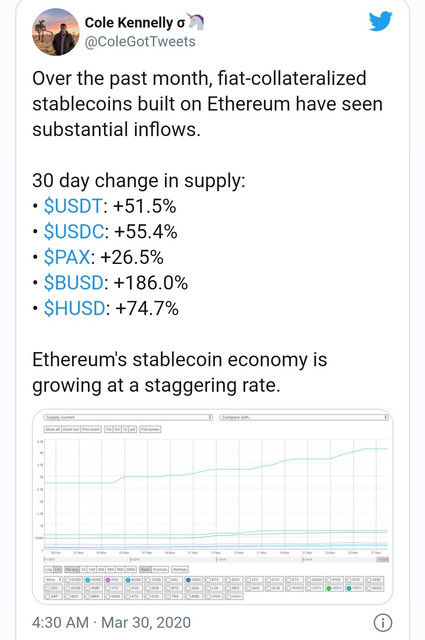This screenshot has height=640, width=425.
Task: Toggle the USDC series circle
Action: 188,580
